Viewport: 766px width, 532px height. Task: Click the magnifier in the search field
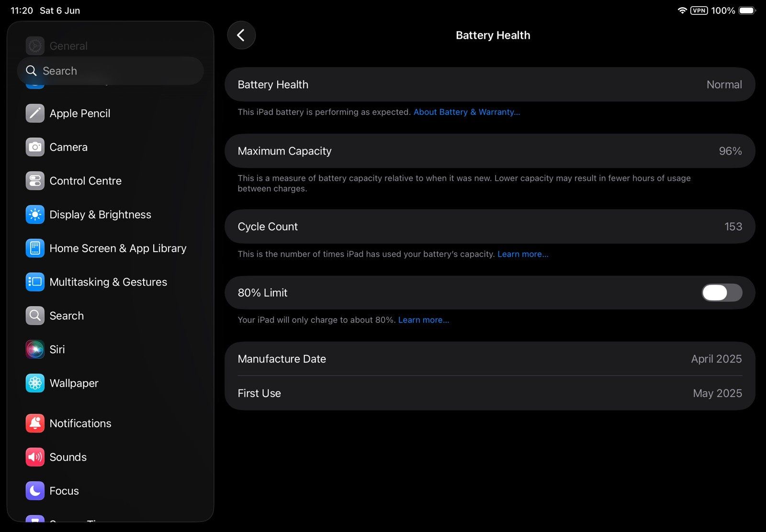tap(31, 71)
